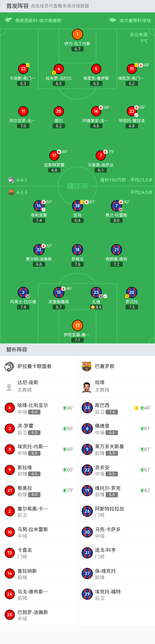The image size is (155, 644).
Task: Tap Barcelona number 18 Romeu's badge
Action: 77,250
